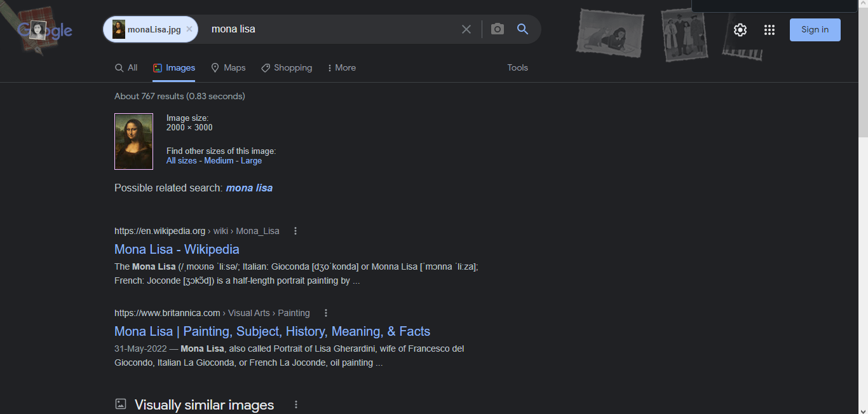Clear the search box text
This screenshot has width=868, height=414.
tap(466, 29)
